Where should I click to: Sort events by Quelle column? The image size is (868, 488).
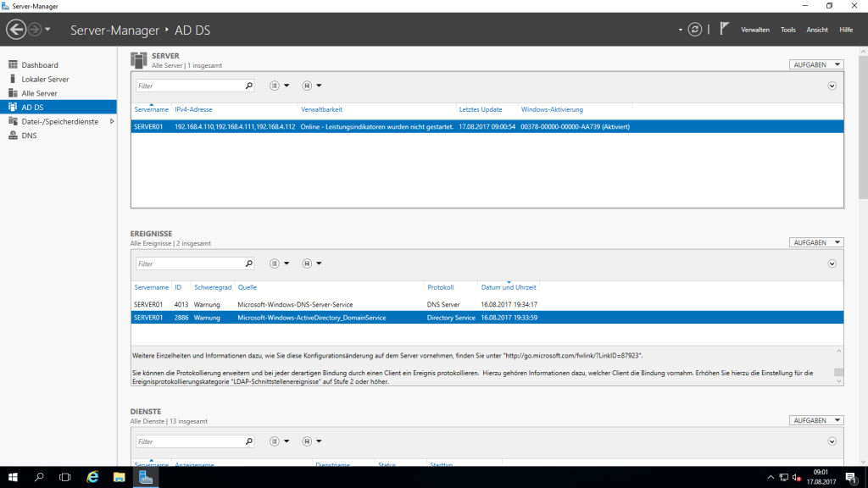pyautogui.click(x=247, y=287)
